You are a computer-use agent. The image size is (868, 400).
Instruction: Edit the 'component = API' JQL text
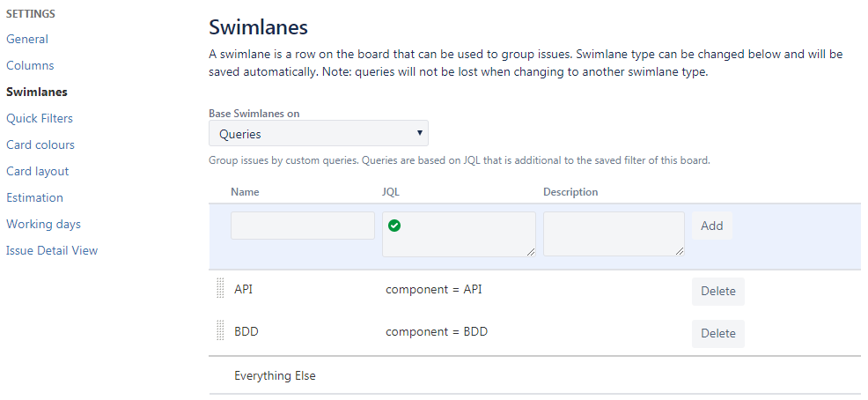434,289
